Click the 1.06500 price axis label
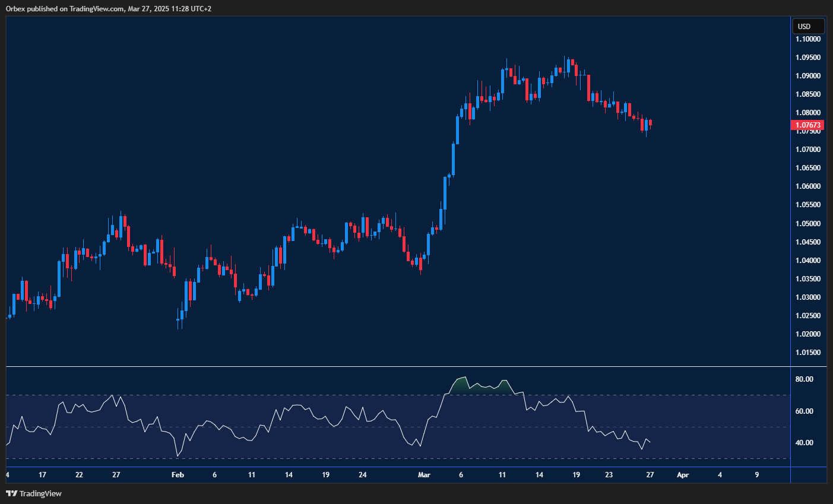833x504 pixels. click(807, 168)
